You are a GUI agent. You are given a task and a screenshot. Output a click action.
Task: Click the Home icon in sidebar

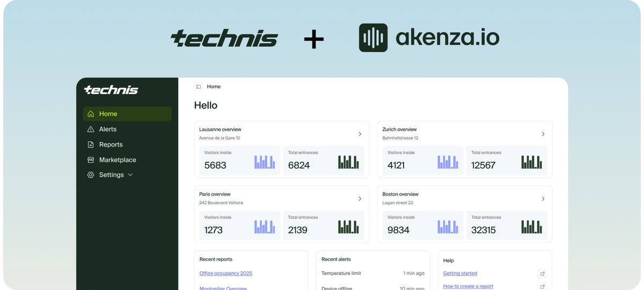(x=91, y=114)
